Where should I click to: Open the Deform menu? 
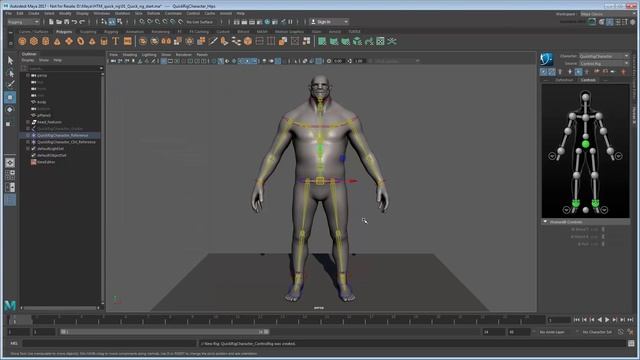(x=154, y=13)
